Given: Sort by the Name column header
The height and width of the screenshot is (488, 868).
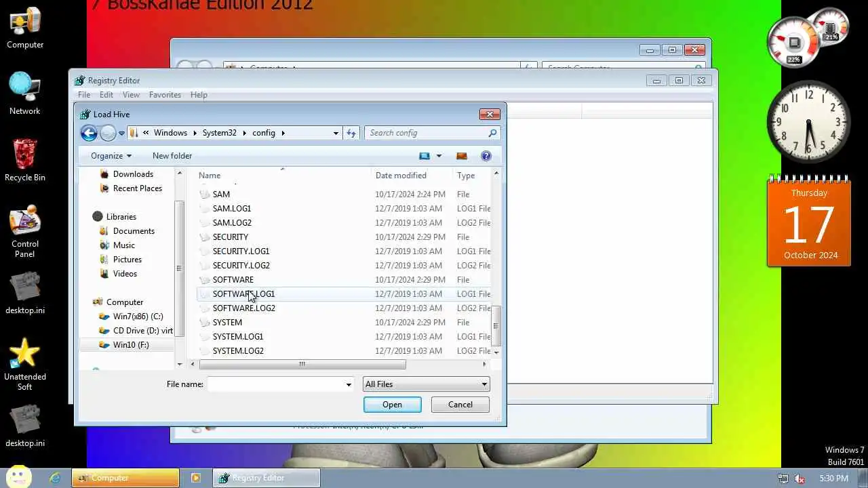Looking at the screenshot, I should [x=210, y=176].
